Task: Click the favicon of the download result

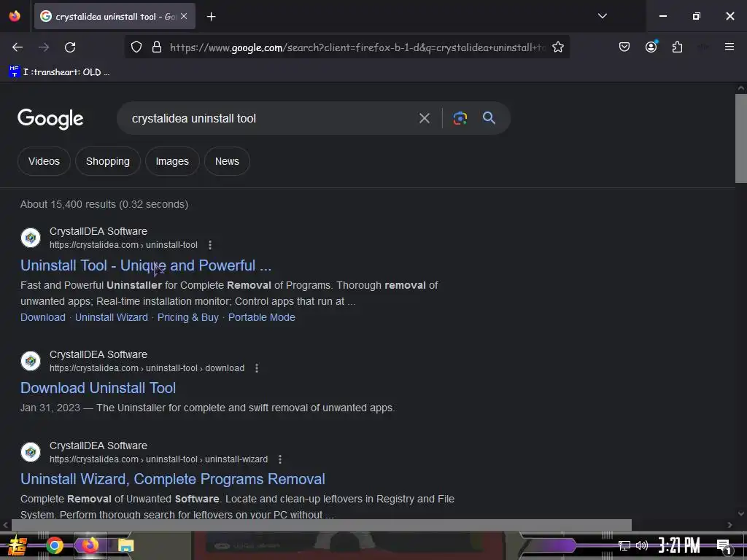Action: (x=31, y=361)
